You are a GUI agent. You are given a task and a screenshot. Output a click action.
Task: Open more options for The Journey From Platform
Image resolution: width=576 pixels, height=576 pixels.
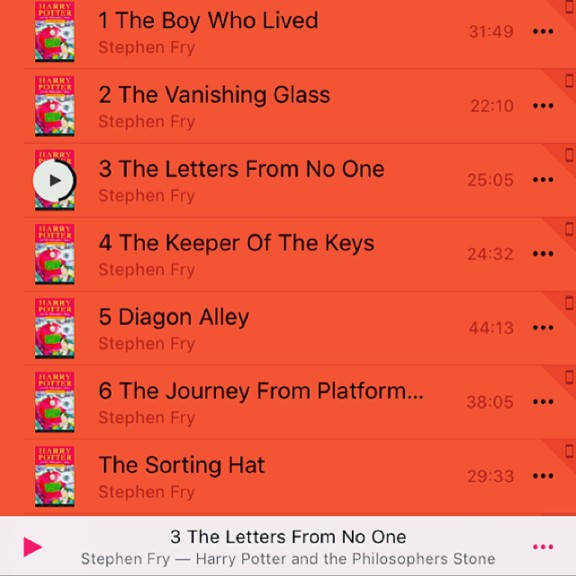[x=543, y=402]
